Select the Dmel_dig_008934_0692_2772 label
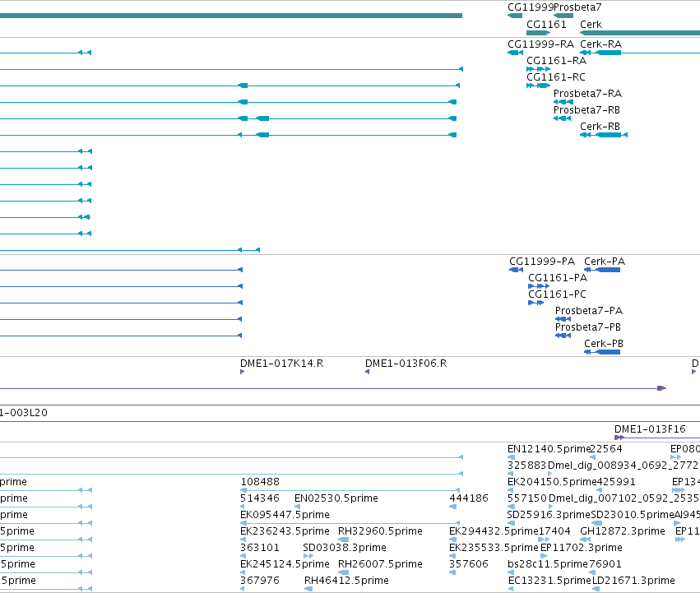This screenshot has height=593, width=700. (623, 466)
